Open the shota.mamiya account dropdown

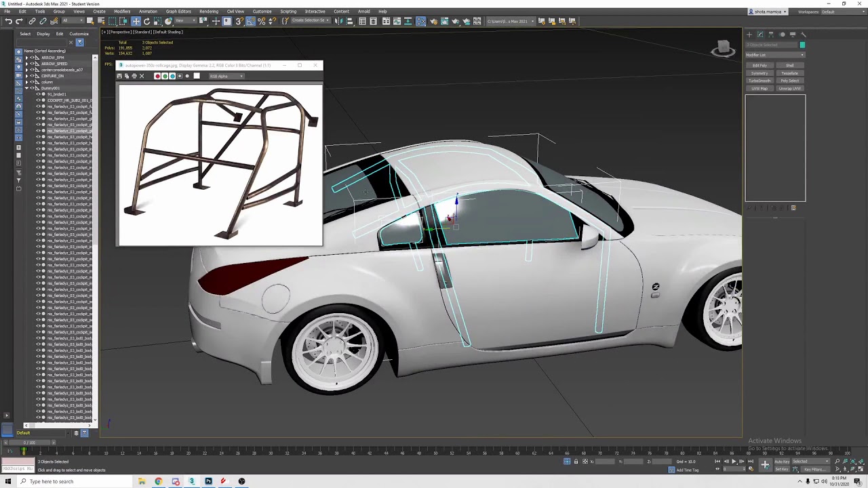point(768,12)
